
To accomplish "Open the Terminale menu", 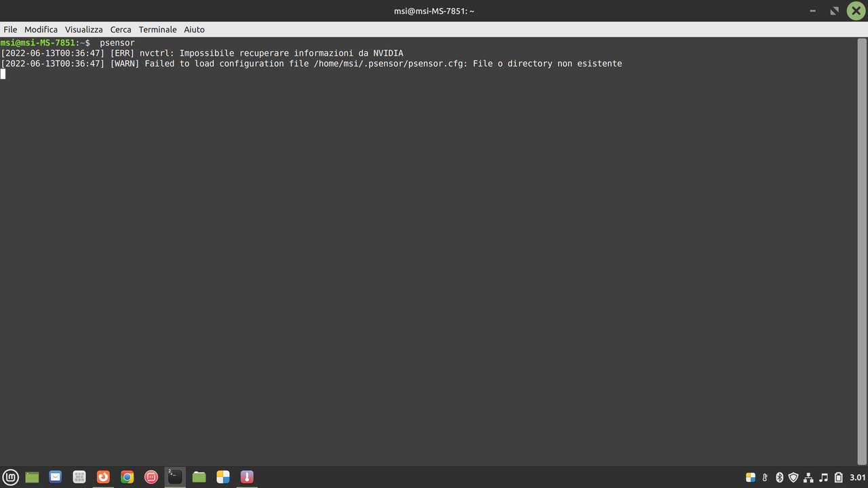I will pyautogui.click(x=157, y=30).
